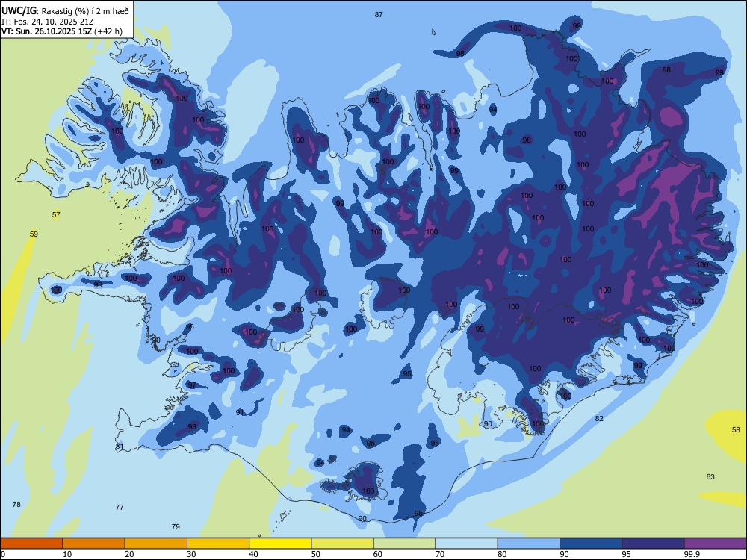Click valid time 'VT: Sun. 26.10.2025 15Z (+42 h)'
747x560 pixels.
click(x=62, y=31)
